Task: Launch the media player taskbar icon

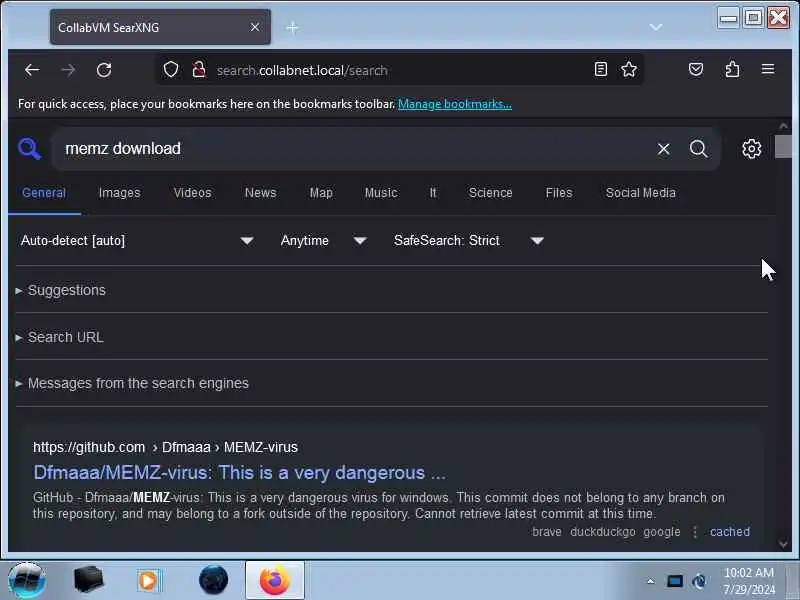Action: point(148,581)
